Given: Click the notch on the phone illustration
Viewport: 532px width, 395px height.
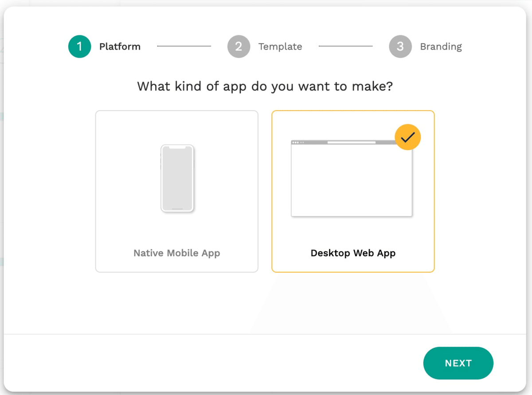Looking at the screenshot, I should tap(177, 148).
